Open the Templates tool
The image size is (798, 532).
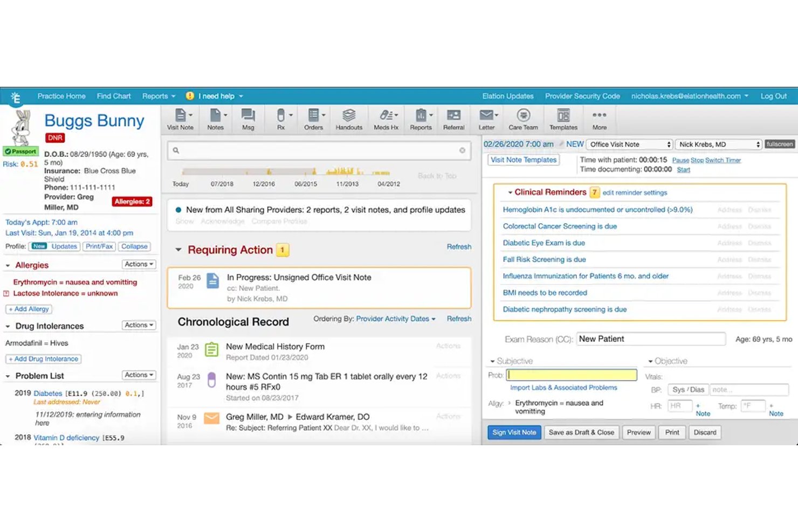[563, 120]
